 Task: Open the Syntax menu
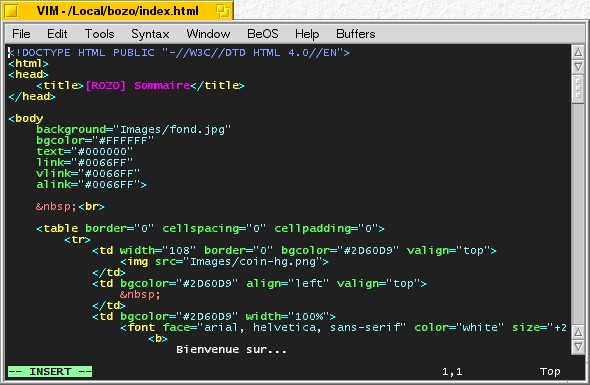150,34
